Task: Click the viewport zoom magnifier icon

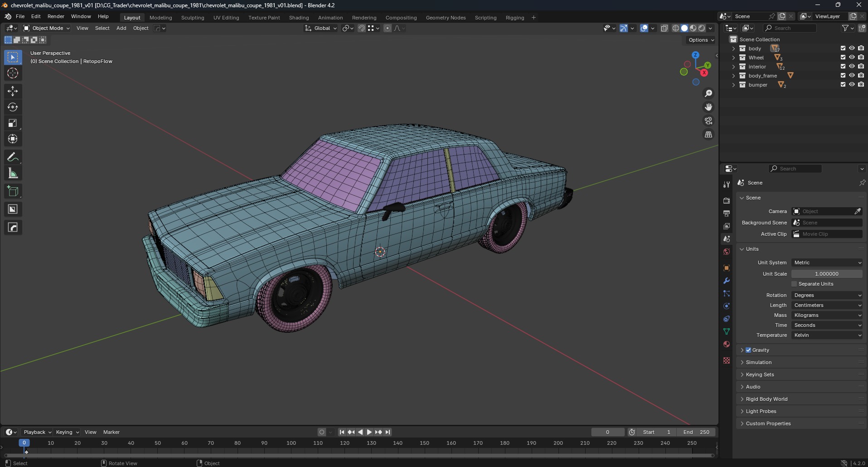Action: (708, 93)
